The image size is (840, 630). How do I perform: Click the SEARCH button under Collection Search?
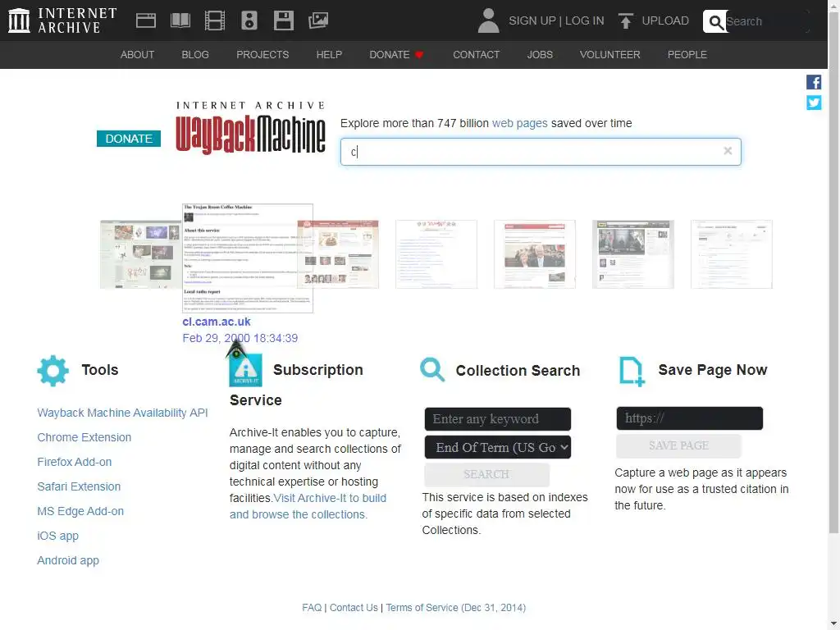click(486, 475)
